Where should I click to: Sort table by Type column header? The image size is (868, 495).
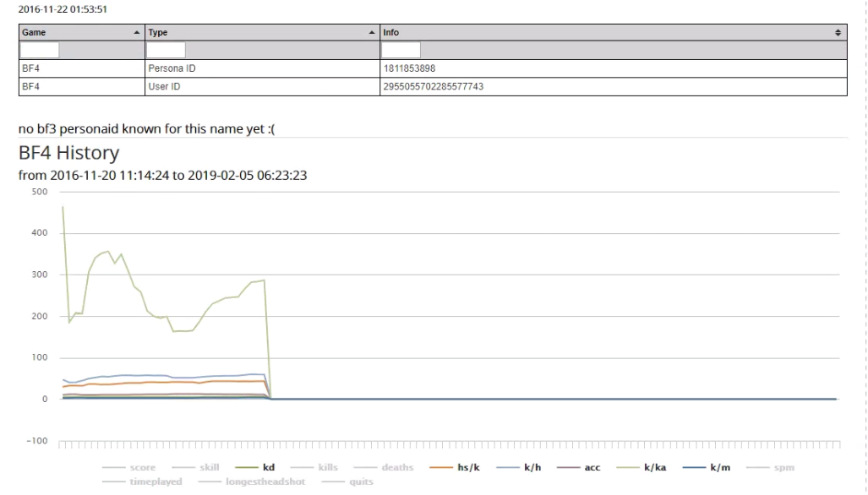[x=262, y=33]
